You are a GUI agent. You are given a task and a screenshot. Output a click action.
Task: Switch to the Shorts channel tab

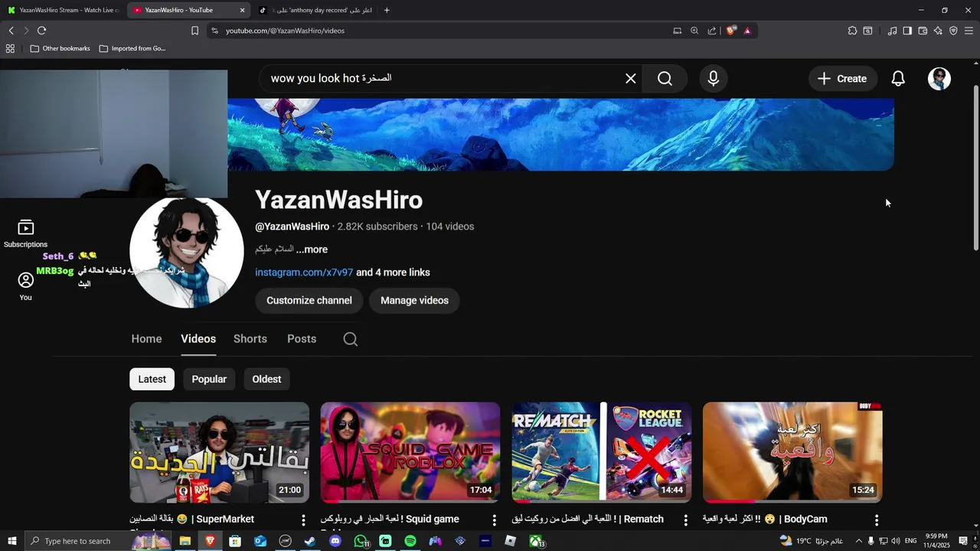pos(250,339)
